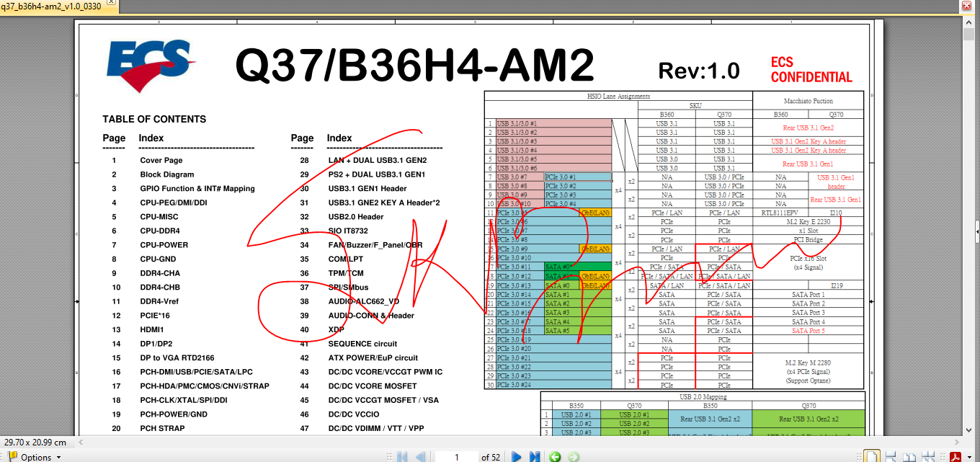
Task: Click 'CPU-PEG/DMI/DDI' contents entry
Action: [174, 203]
